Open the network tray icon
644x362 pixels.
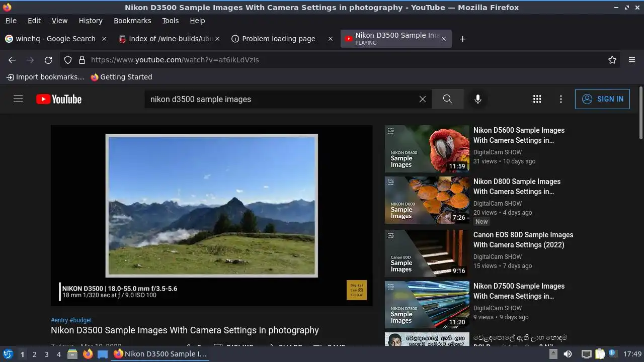click(x=586, y=354)
